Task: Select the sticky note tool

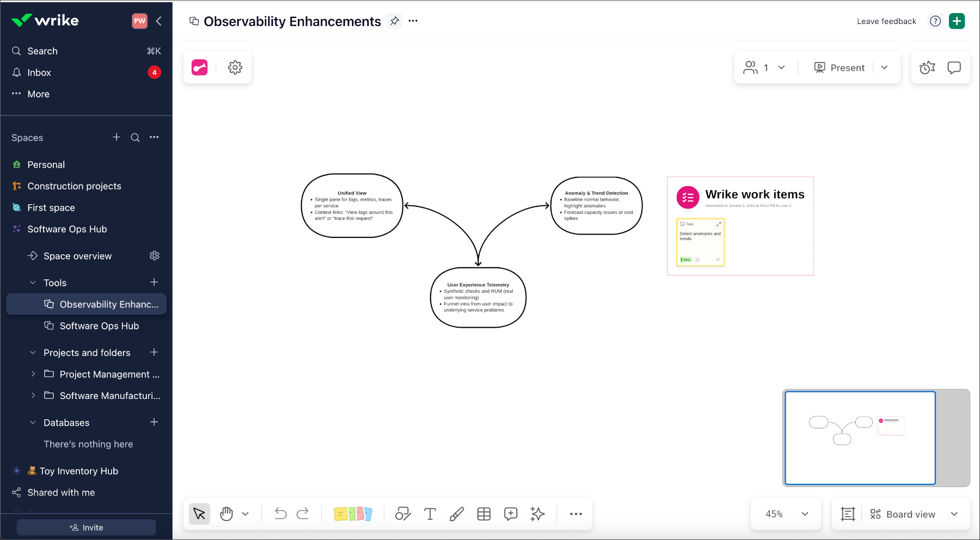Action: click(353, 513)
